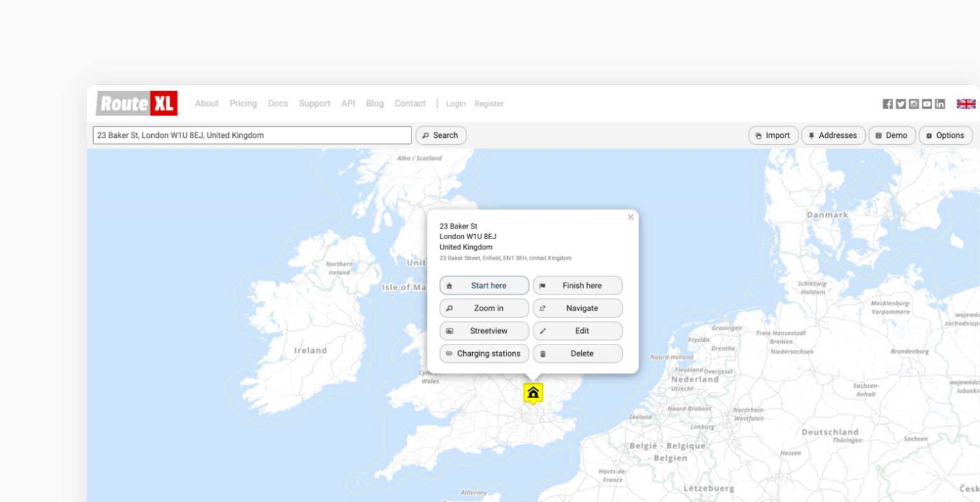Find Charging stations near the address

tap(484, 353)
